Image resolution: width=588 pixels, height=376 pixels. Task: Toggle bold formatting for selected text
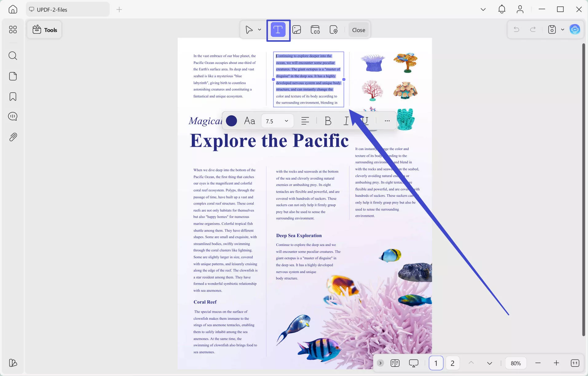click(328, 121)
